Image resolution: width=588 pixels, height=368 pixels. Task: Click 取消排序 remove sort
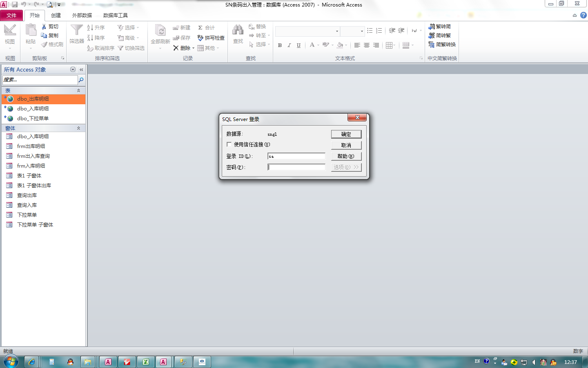point(100,48)
